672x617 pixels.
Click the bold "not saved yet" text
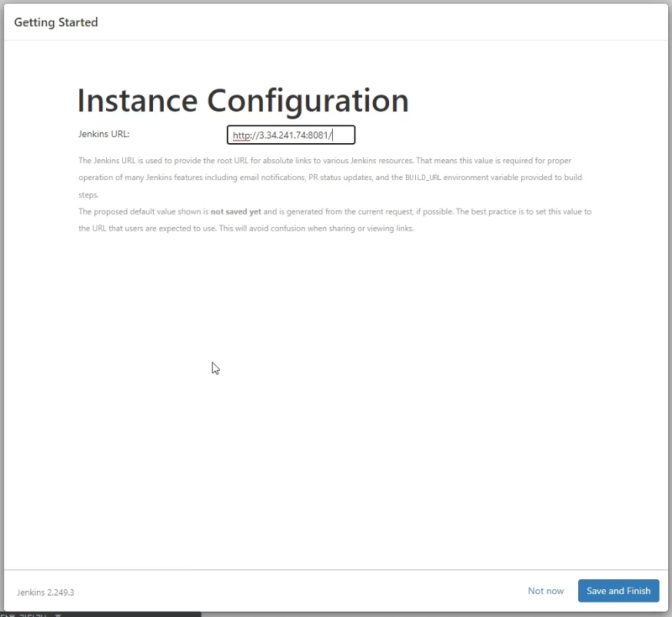[x=235, y=212]
